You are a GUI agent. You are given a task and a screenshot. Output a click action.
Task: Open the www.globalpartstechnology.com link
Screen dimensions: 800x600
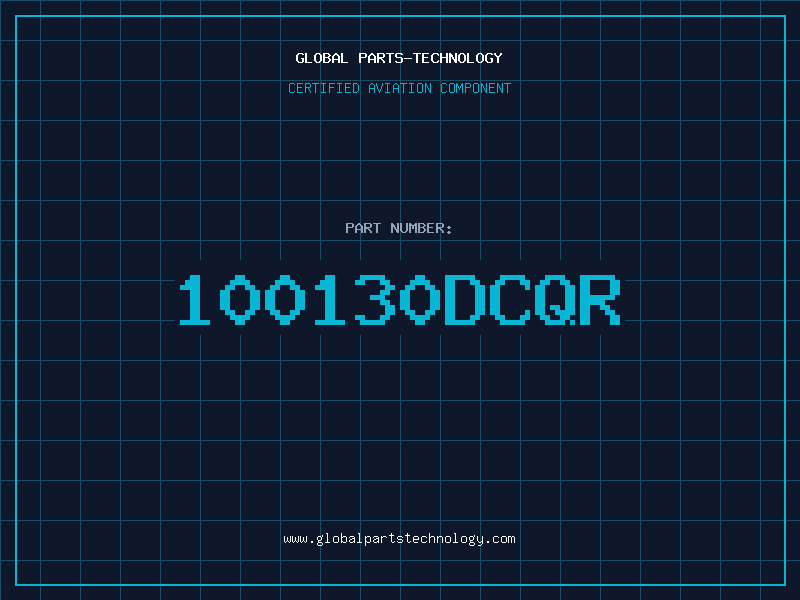click(399, 539)
